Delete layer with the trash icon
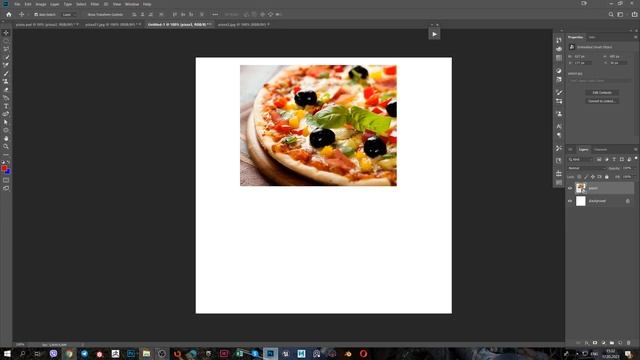Screen dimensions: 640x360 pos(629,343)
